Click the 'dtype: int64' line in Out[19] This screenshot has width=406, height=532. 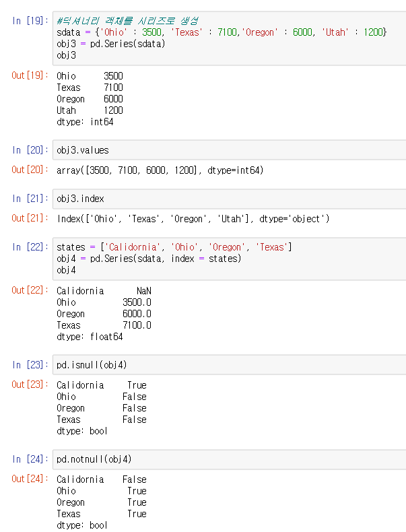(x=85, y=122)
